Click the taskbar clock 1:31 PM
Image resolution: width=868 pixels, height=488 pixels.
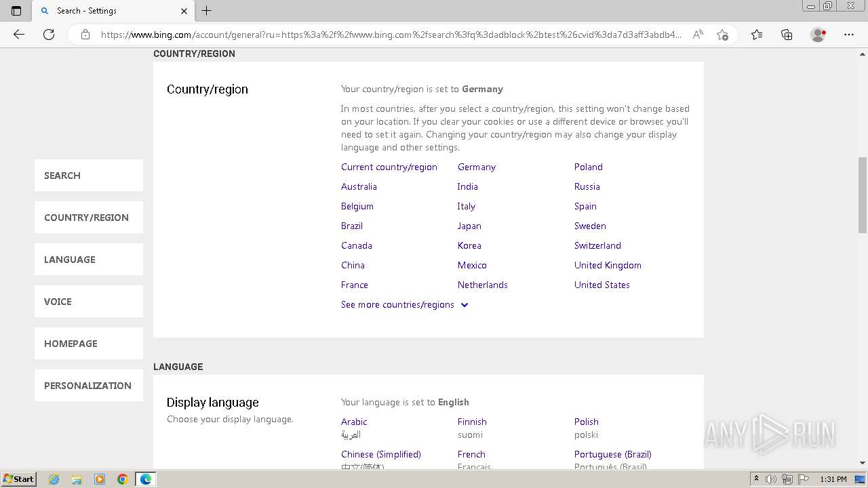(x=833, y=479)
